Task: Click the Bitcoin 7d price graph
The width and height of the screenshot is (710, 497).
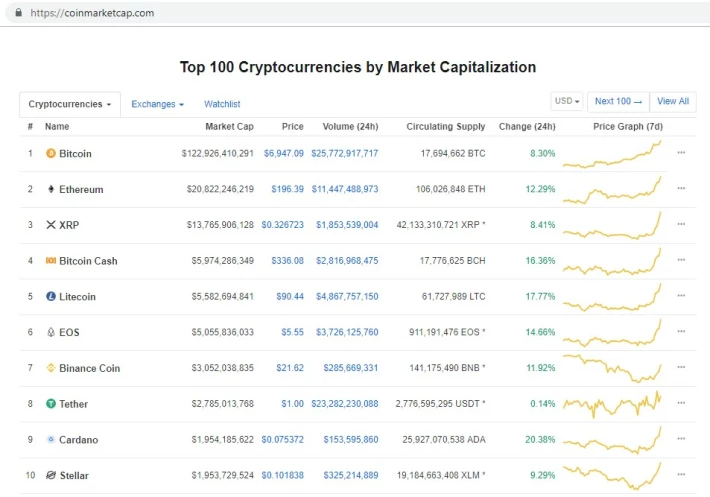Action: 612,154
